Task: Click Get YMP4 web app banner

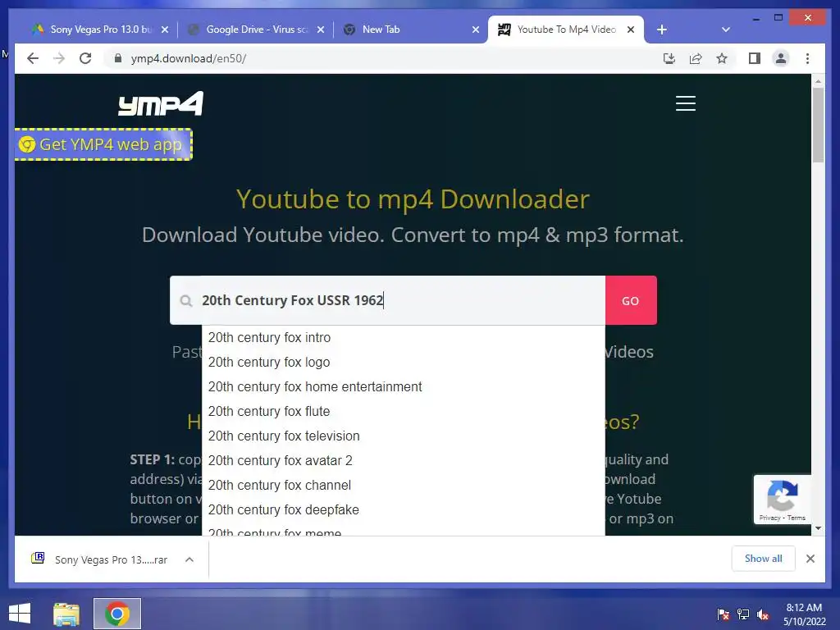Action: [103, 144]
